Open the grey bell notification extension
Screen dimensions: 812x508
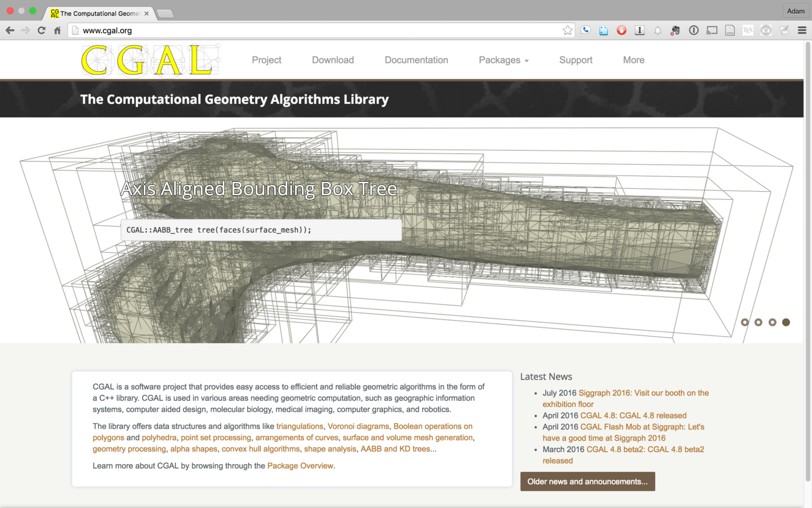point(657,30)
